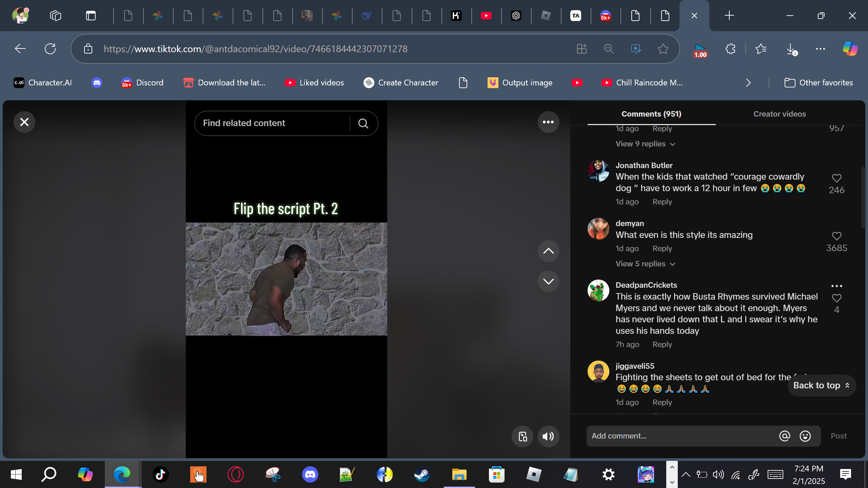Click the @ mention icon
This screenshot has width=868, height=488.
pyautogui.click(x=784, y=436)
